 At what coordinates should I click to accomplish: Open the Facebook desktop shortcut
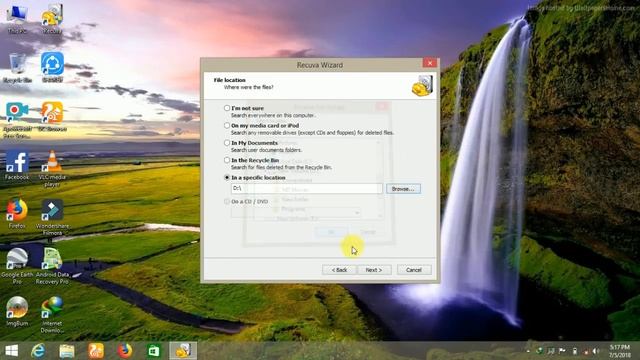[17, 165]
